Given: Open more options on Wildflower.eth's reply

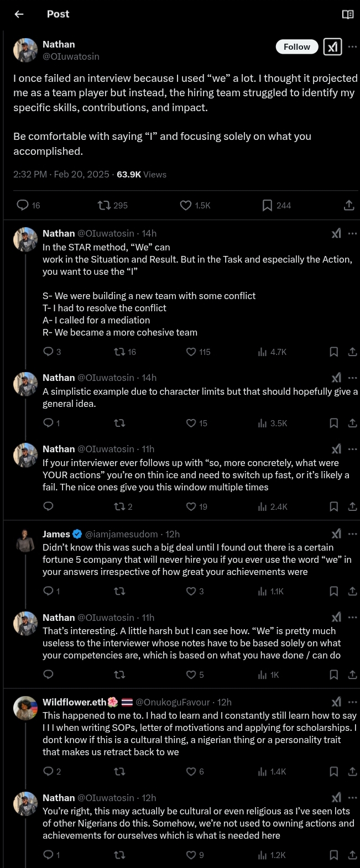Looking at the screenshot, I should 352,702.
